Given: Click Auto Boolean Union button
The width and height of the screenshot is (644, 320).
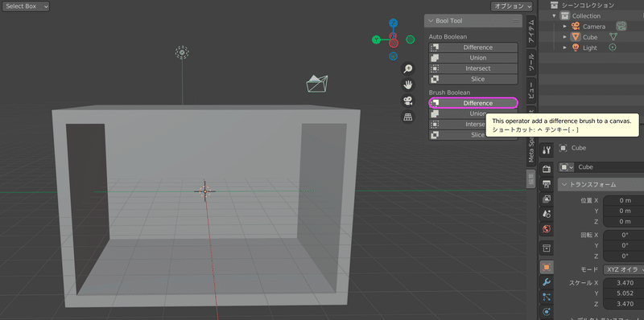Looking at the screenshot, I should pos(473,58).
